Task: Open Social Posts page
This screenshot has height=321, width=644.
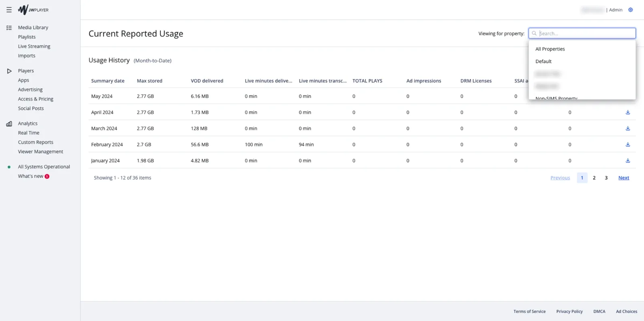Action: coord(31,109)
